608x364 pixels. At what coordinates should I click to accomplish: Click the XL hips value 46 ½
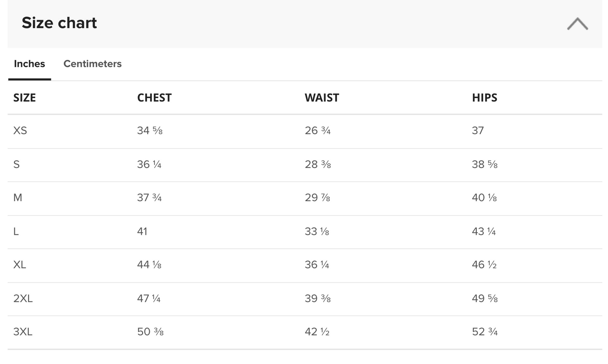(x=484, y=265)
